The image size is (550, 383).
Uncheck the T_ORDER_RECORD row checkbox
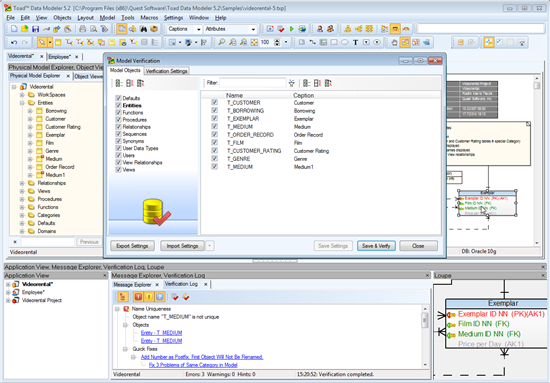click(214, 135)
